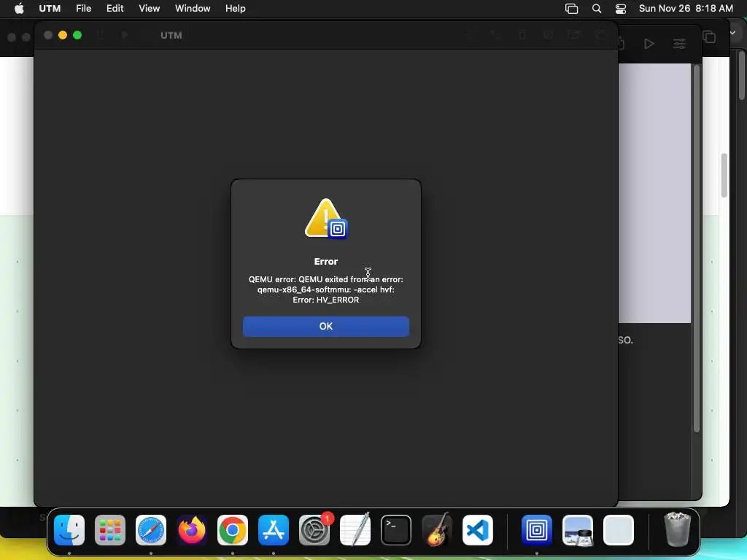This screenshot has height=560, width=747.
Task: Open Spotlight search in the menu bar
Action: (x=597, y=9)
